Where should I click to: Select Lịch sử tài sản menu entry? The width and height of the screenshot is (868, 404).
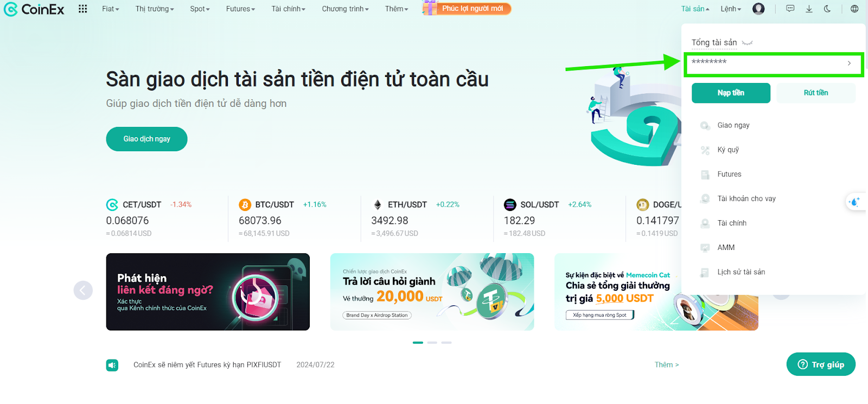[x=741, y=272]
